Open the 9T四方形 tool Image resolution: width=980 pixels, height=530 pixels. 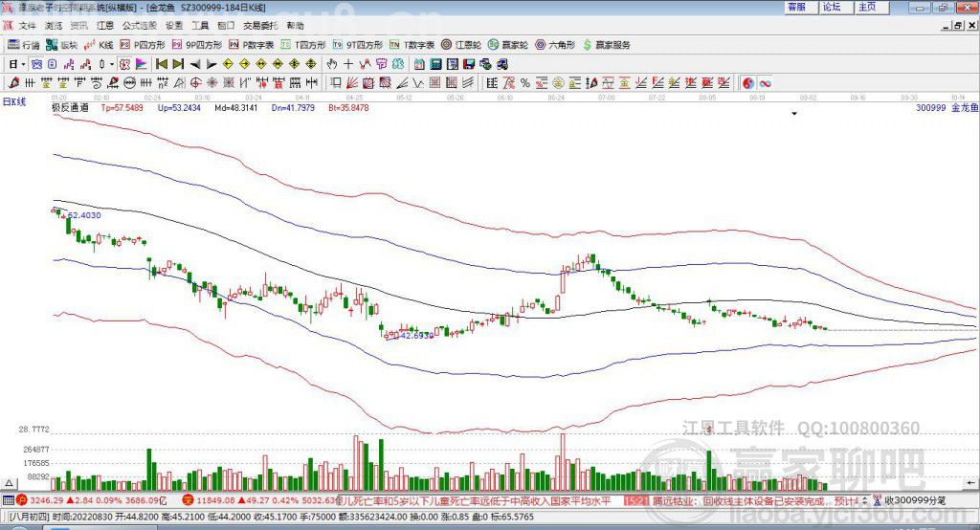coord(358,45)
